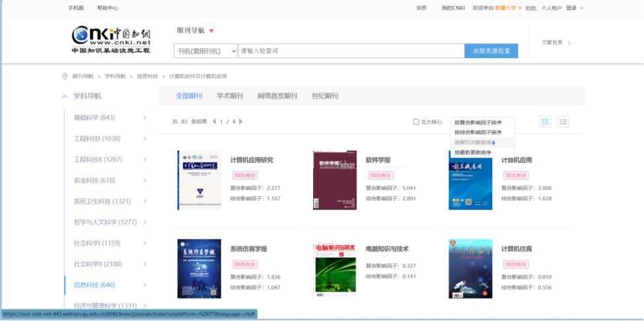Select 信息科技 (646) category text
Screen dimensions: 644x321
94,285
